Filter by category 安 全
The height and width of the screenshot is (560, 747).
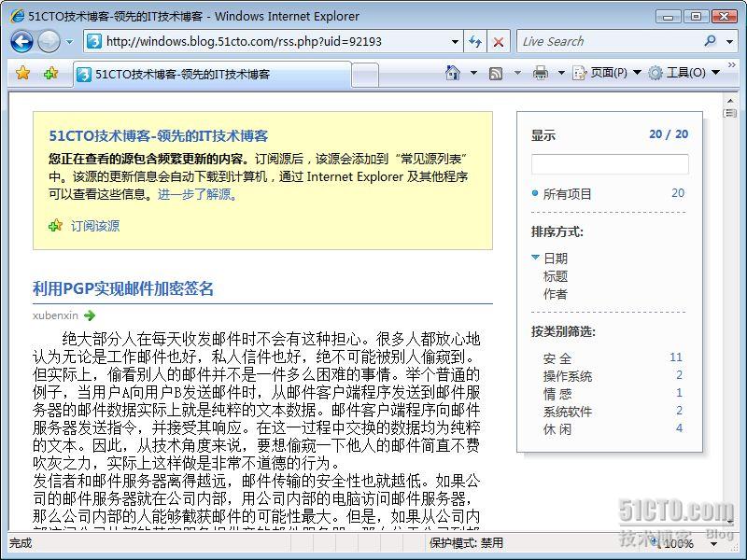(557, 358)
